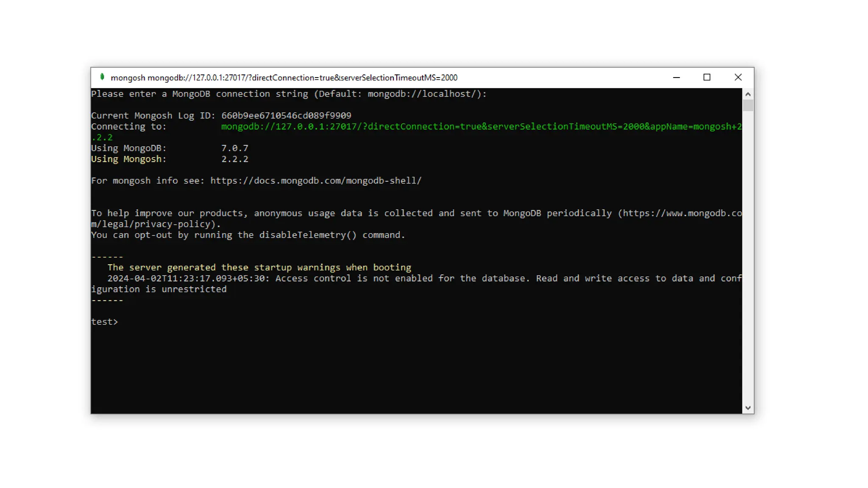Maximize the mongosh terminal window
This screenshot has height=488, width=868.
707,78
